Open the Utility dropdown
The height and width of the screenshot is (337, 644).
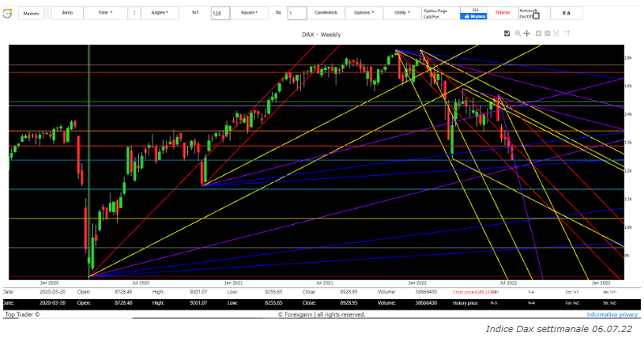[402, 14]
